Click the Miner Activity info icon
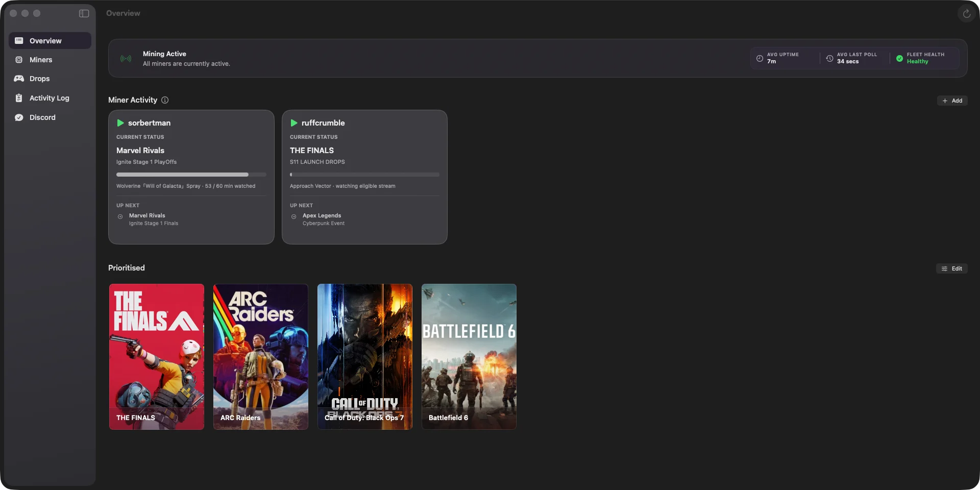 coord(165,100)
